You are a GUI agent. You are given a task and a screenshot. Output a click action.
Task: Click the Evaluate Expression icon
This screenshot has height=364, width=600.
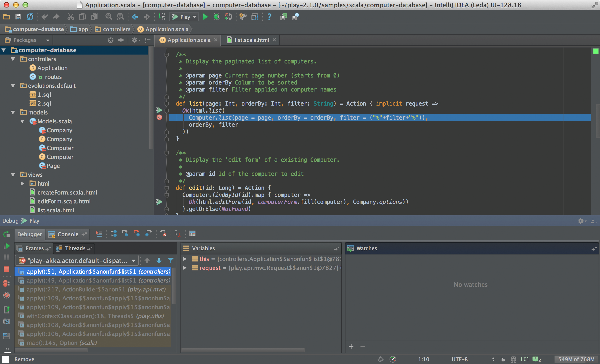[192, 234]
